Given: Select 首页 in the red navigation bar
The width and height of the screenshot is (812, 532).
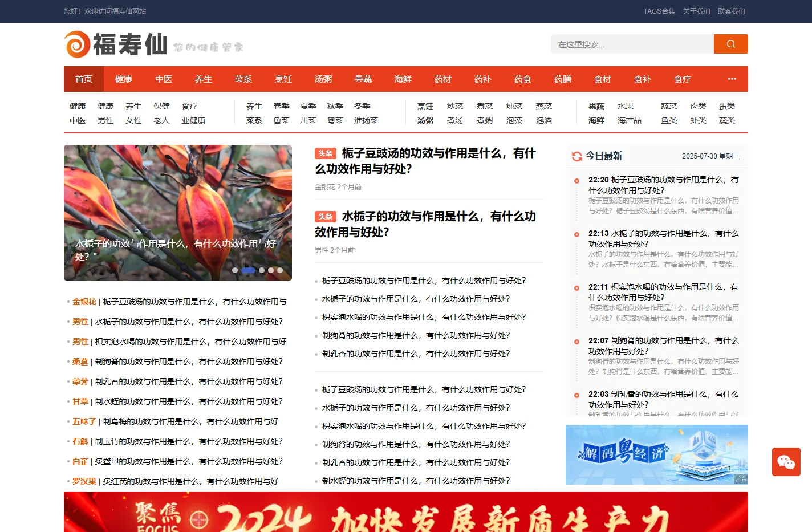Looking at the screenshot, I should 84,79.
